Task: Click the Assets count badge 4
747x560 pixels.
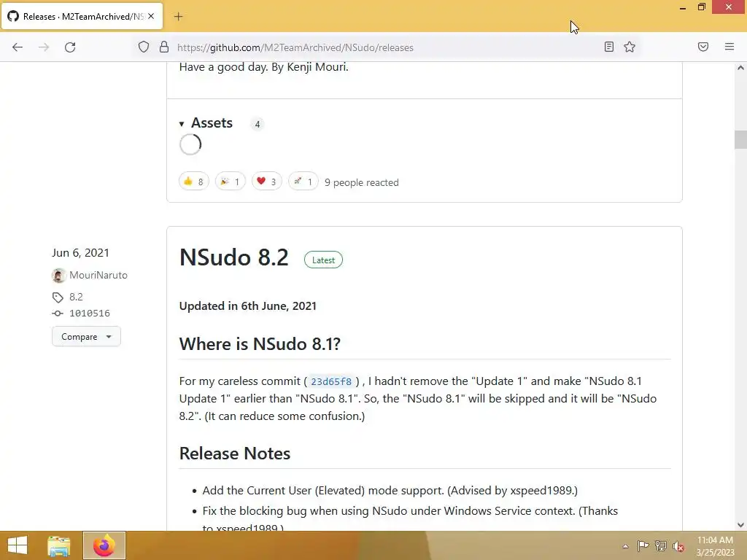Action: (x=258, y=124)
